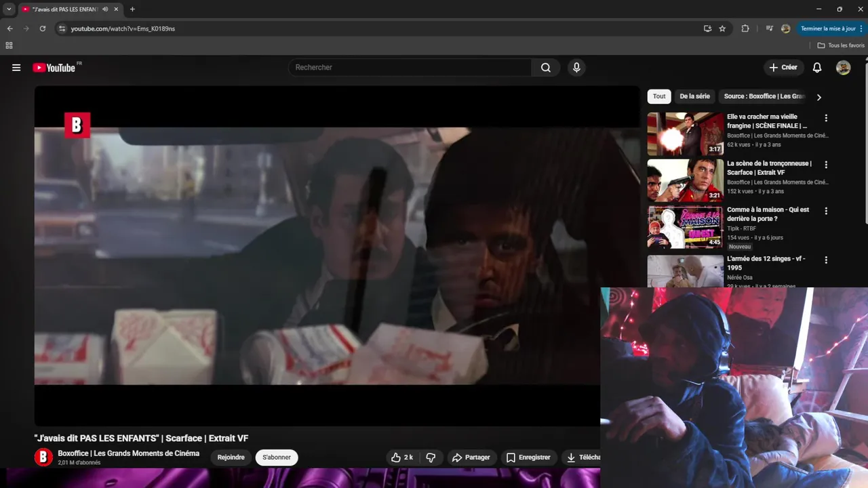Screen dimensions: 868x488
Task: Go to the YouTube home logo
Action: (x=54, y=68)
